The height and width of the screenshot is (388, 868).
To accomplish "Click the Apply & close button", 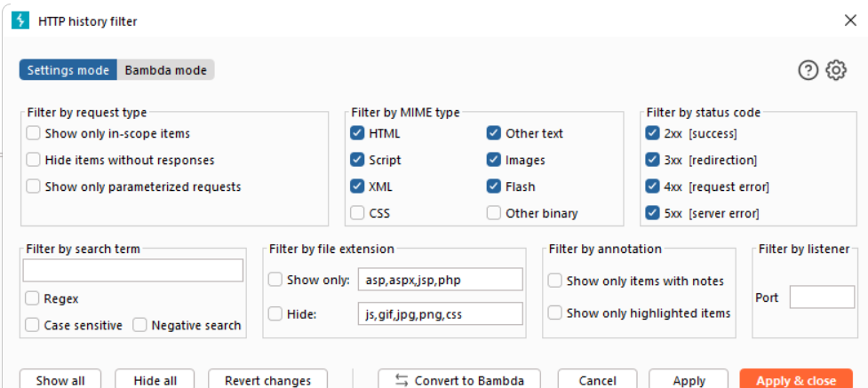I will pyautogui.click(x=795, y=380).
